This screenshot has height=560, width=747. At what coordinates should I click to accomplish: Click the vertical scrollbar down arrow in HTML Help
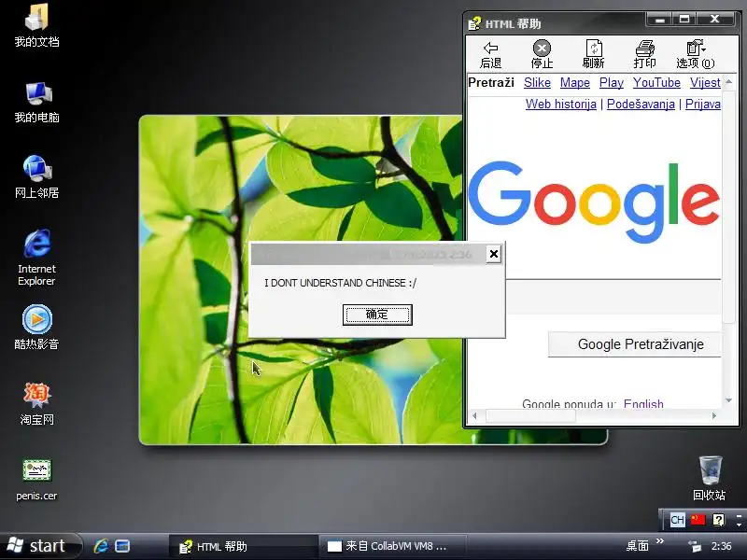(x=729, y=400)
